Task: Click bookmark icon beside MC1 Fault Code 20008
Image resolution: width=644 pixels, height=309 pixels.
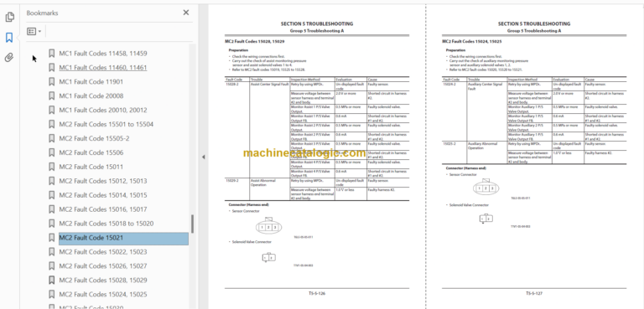Action: [x=52, y=95]
